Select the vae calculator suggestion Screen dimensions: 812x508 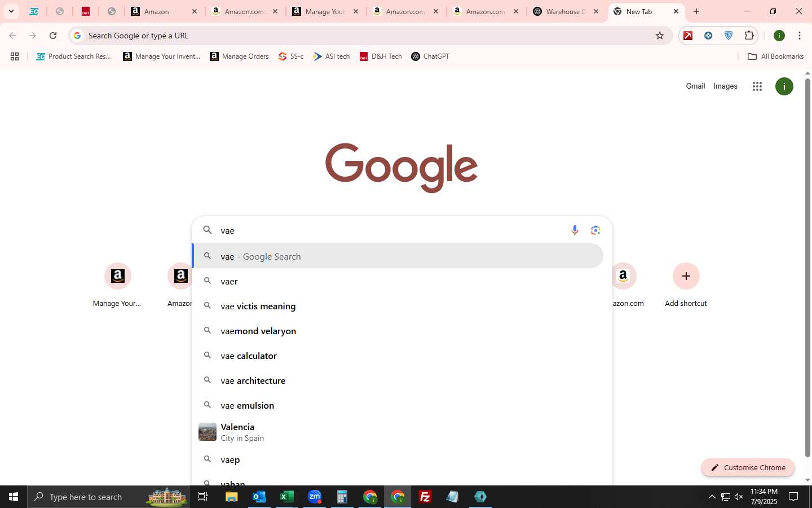(398, 356)
